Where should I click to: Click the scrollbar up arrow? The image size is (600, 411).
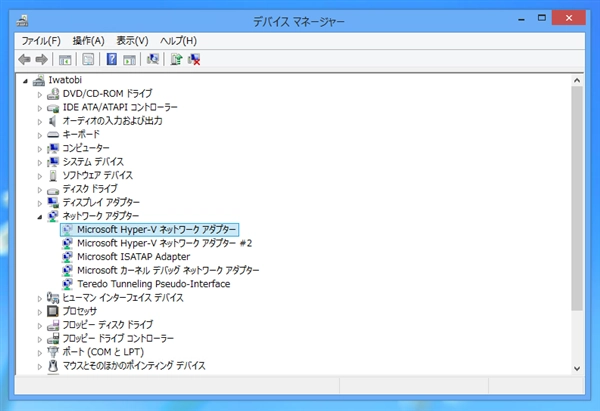pyautogui.click(x=577, y=81)
